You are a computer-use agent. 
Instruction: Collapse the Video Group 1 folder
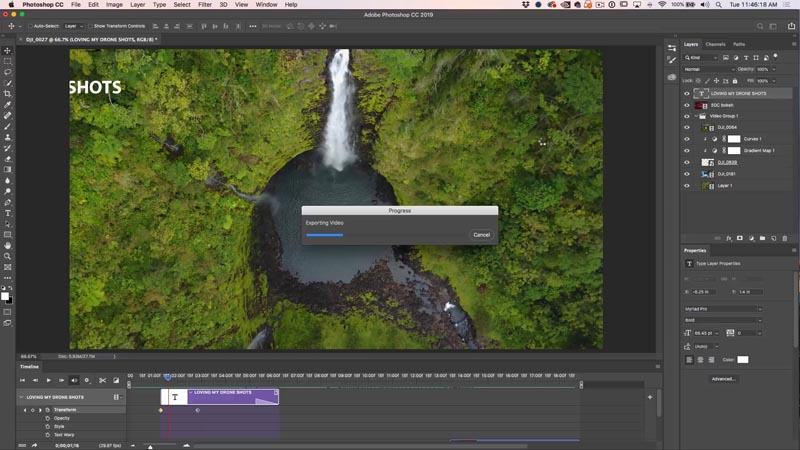(695, 116)
